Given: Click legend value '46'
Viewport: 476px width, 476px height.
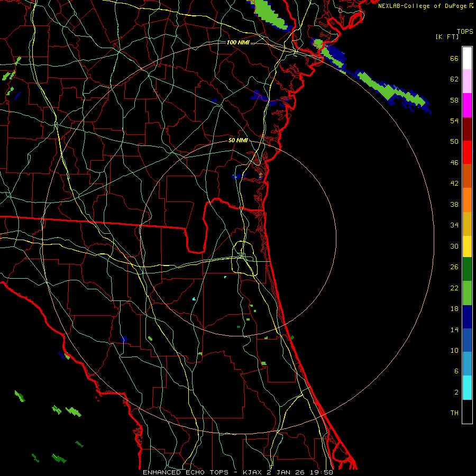Looking at the screenshot, I should click(x=454, y=163).
